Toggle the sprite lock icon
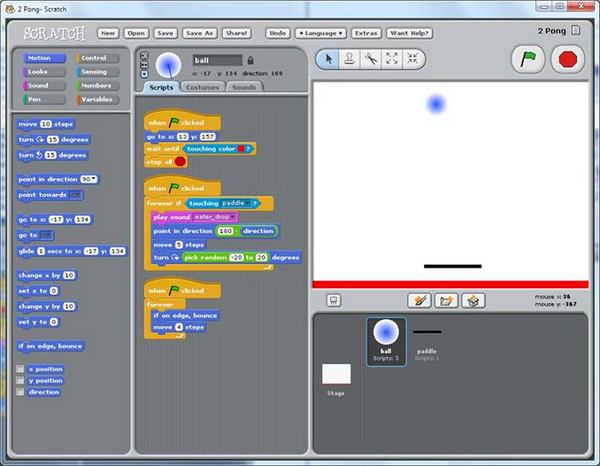 250,60
